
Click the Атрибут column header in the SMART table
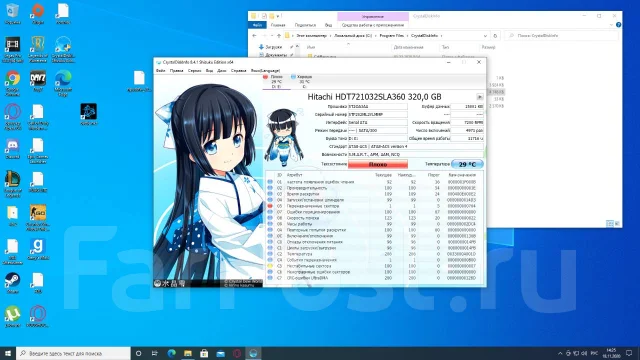click(294, 175)
